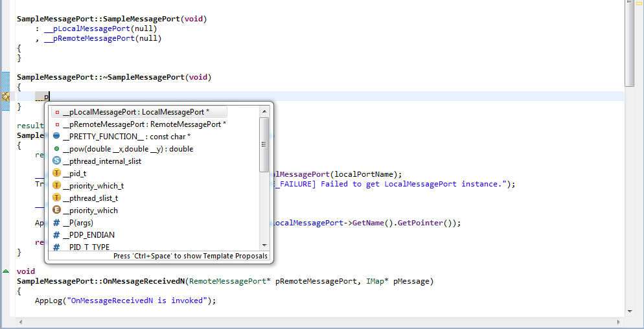644x329 pixels.
Task: Click __pLocalMessagePort(null) initializer
Action: pyautogui.click(x=100, y=28)
